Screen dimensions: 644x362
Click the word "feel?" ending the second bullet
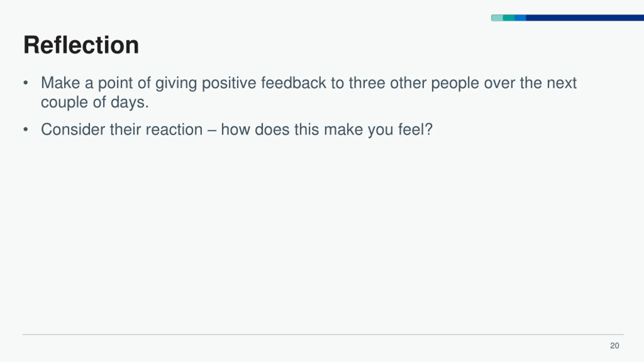click(415, 129)
